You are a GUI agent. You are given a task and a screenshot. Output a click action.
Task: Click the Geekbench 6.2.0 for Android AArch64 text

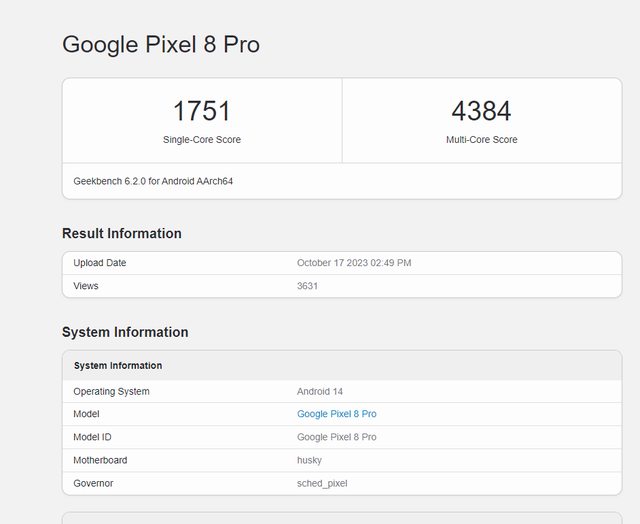coord(153,181)
